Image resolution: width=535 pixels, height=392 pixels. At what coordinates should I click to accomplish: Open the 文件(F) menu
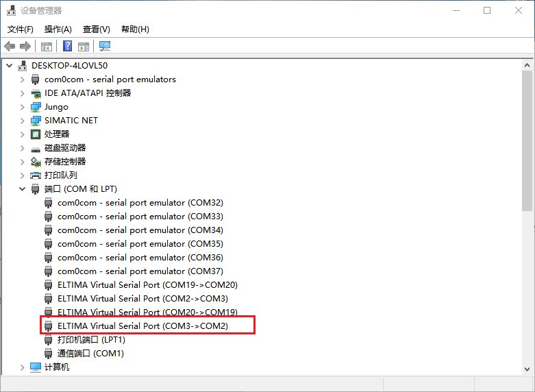click(x=21, y=29)
